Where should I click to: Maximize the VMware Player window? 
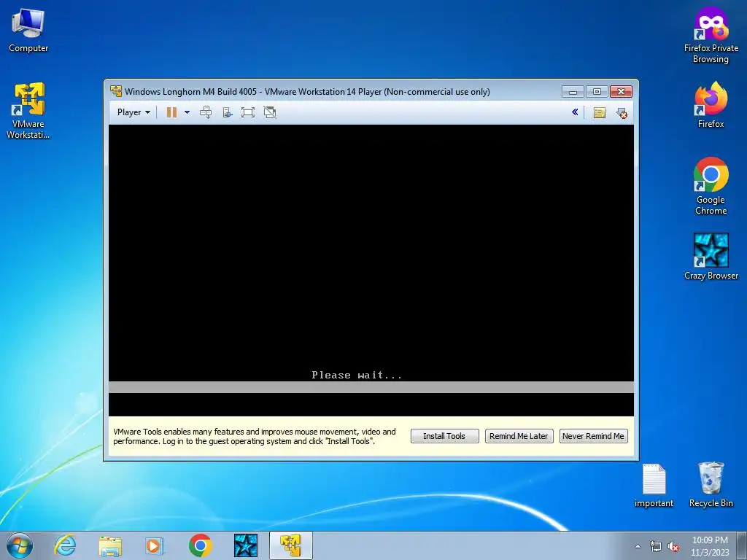(597, 91)
